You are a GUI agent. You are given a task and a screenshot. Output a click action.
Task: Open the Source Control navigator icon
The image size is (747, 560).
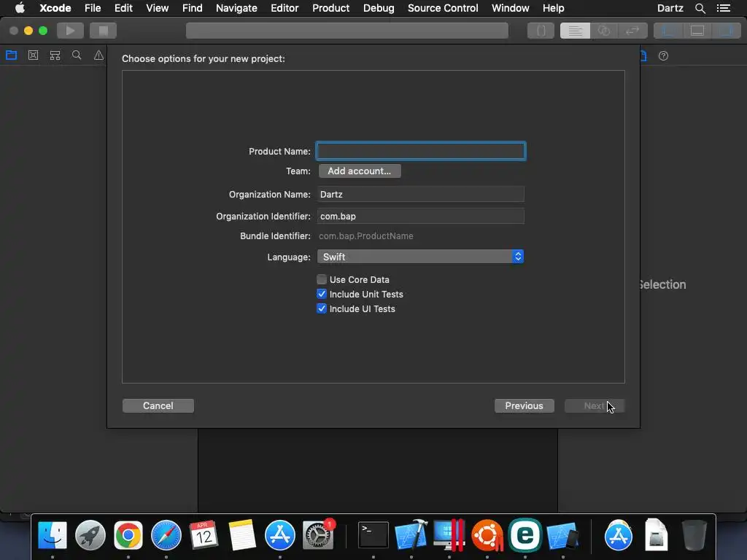click(x=33, y=55)
